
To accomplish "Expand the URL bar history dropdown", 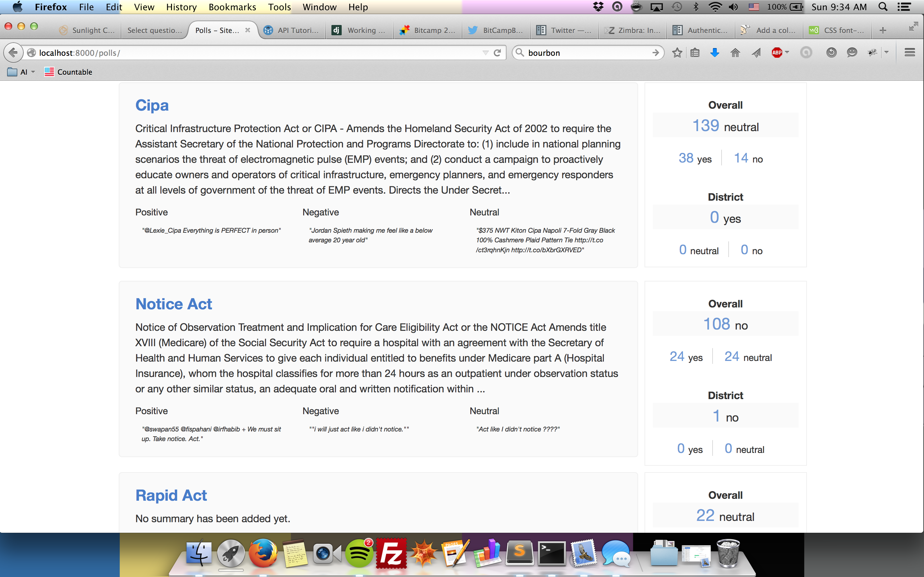I will point(485,53).
